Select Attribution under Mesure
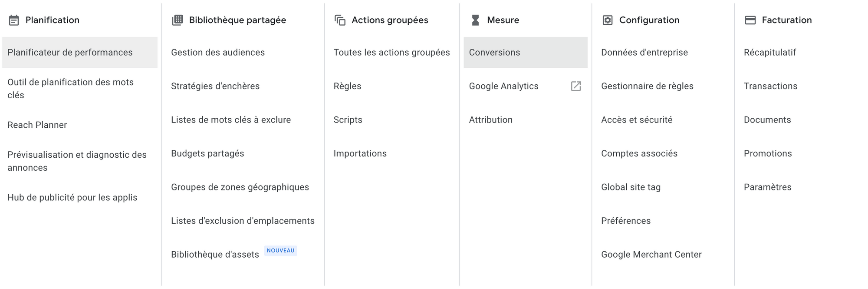The image size is (868, 289). 490,120
